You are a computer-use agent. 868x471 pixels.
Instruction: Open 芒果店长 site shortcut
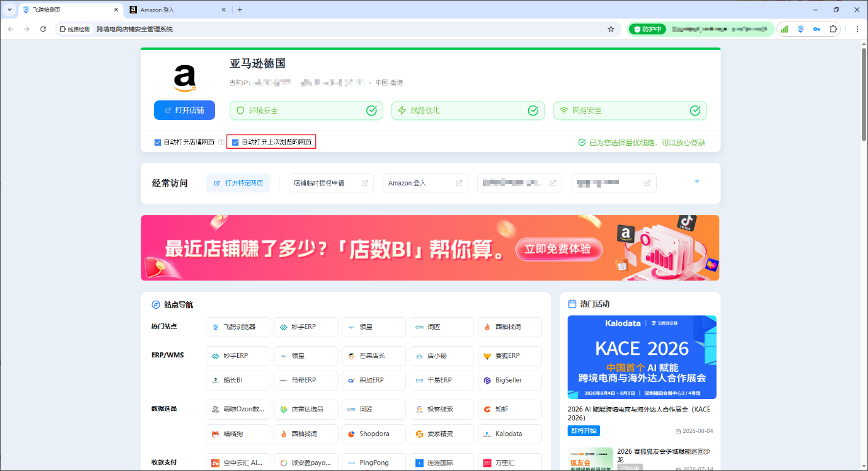(x=373, y=356)
